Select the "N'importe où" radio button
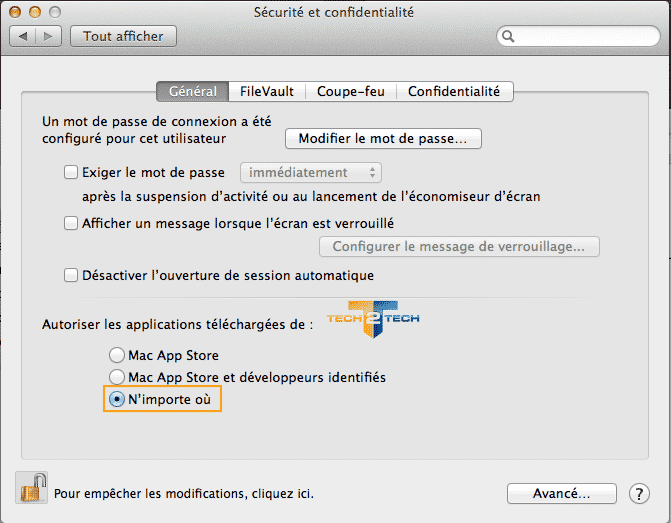This screenshot has width=671, height=523. (x=118, y=399)
